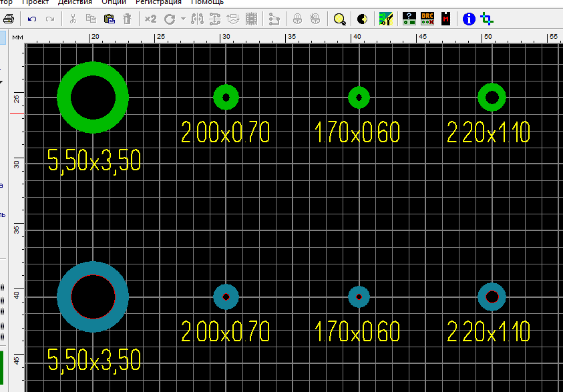563x392 pixels.
Task: Open the Rotate angle dropdown arrow
Action: [x=183, y=19]
